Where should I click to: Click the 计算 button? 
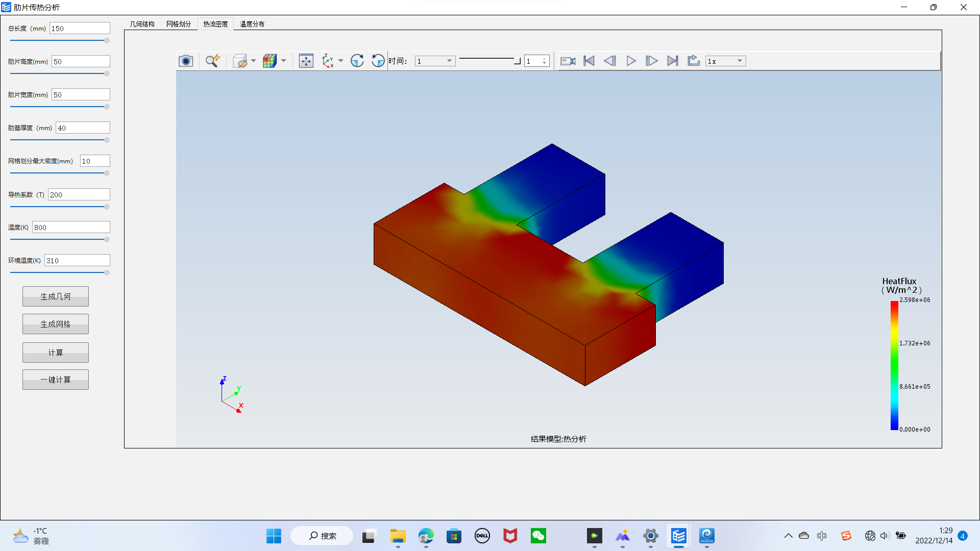pyautogui.click(x=56, y=353)
